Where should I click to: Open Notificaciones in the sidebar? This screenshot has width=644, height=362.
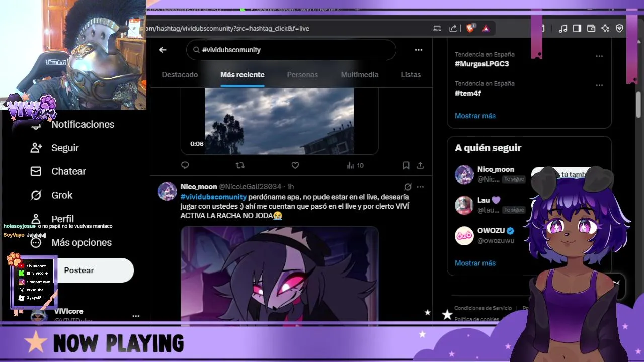tap(83, 124)
